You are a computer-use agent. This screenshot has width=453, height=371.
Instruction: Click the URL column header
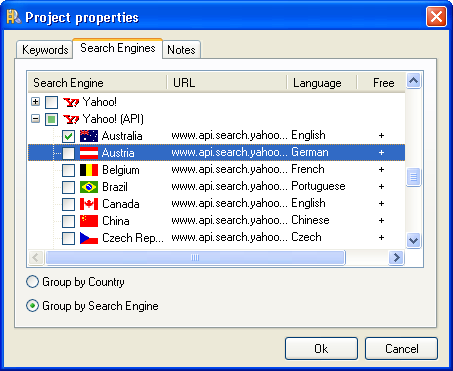[227, 83]
